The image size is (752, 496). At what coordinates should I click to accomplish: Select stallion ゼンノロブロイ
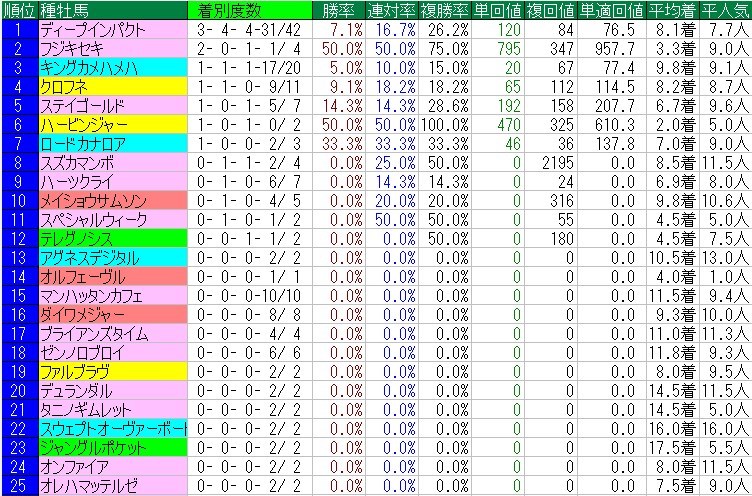[112, 353]
